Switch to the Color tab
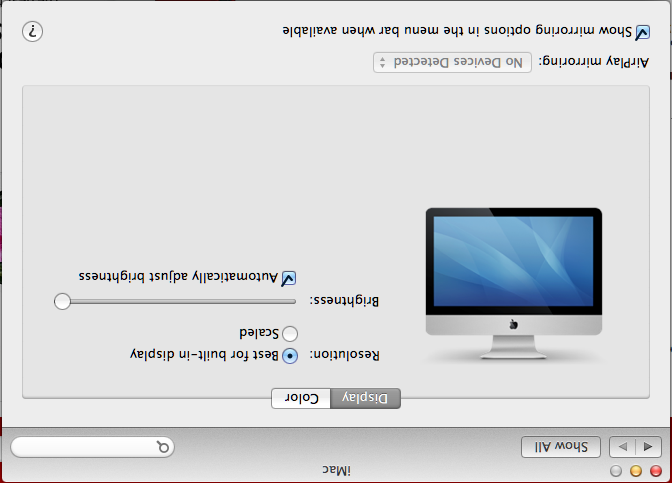 (x=301, y=398)
